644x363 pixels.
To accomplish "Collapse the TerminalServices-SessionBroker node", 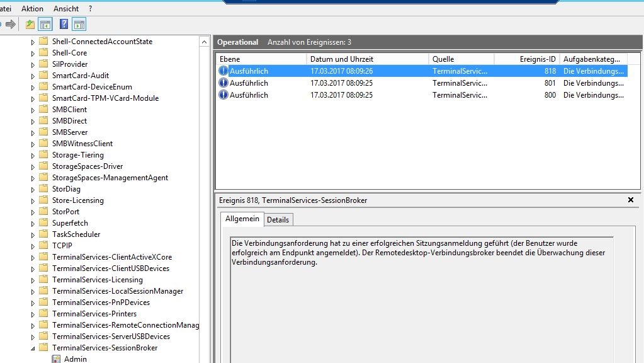I will 33,348.
